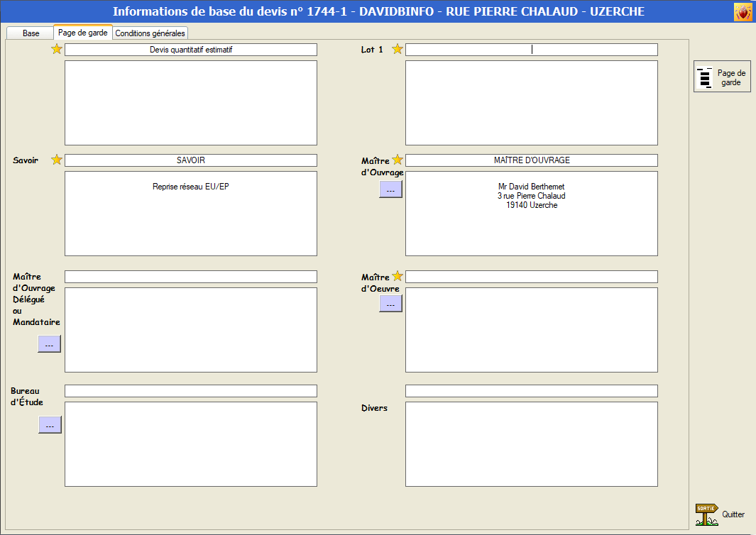Click the star icon beside Devis quantitatif estimatif

57,49
